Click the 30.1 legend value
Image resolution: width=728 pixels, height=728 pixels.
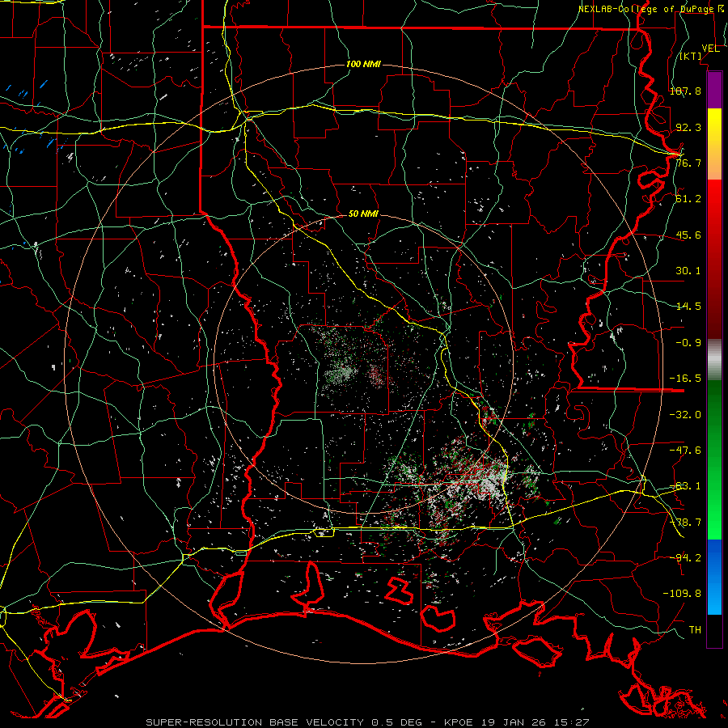point(688,271)
